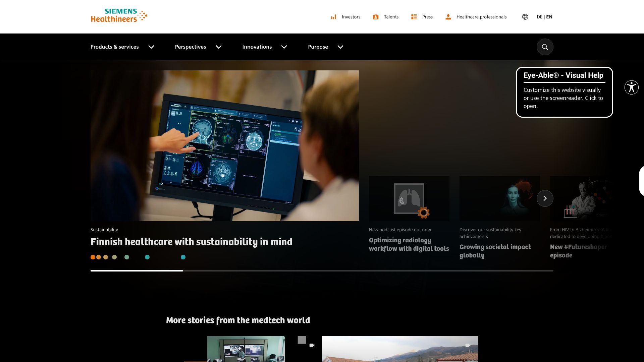Expand the Innovations dropdown chevron
This screenshot has height=362, width=644.
coord(284,47)
